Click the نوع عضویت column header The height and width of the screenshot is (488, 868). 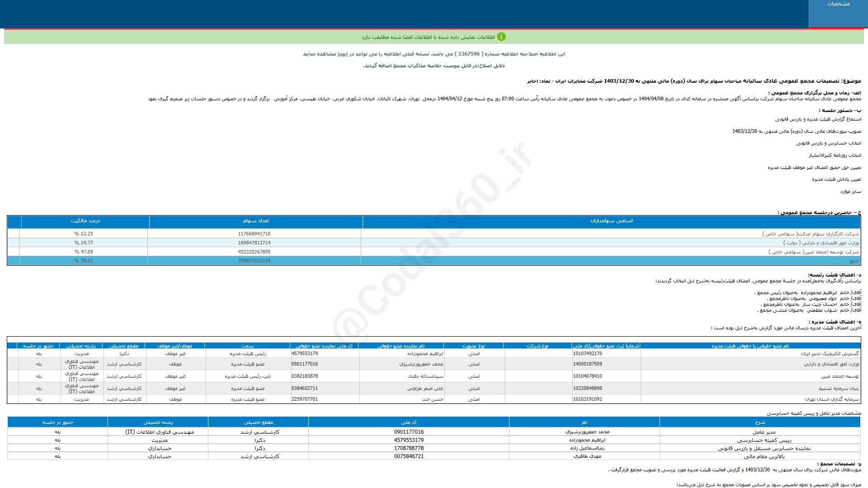(x=473, y=346)
